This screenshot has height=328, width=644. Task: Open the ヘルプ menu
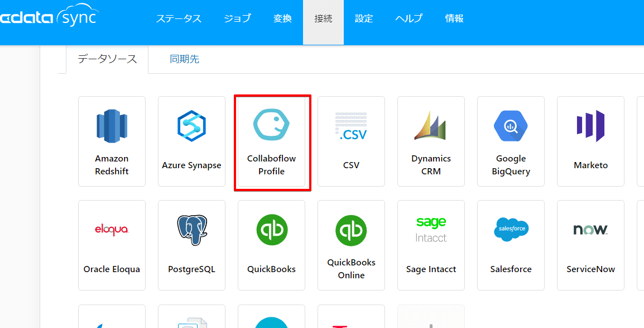point(408,18)
